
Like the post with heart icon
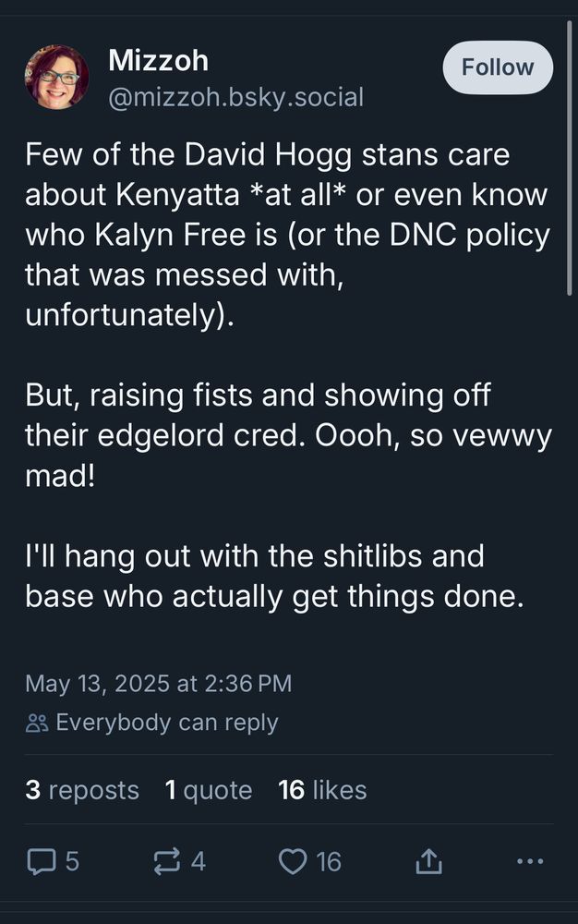pyautogui.click(x=293, y=861)
